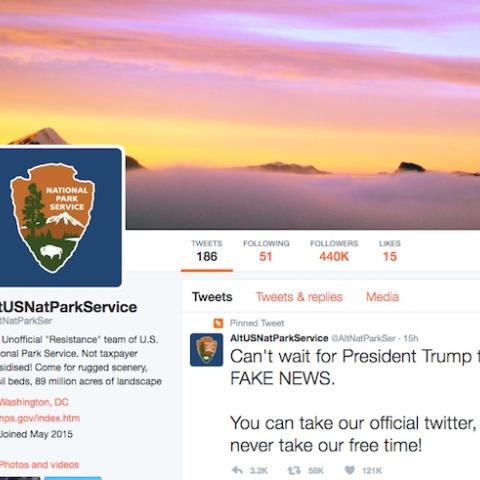The image size is (480, 480).
Task: Open the small avatar beside the pinned tweet
Action: coord(206,350)
